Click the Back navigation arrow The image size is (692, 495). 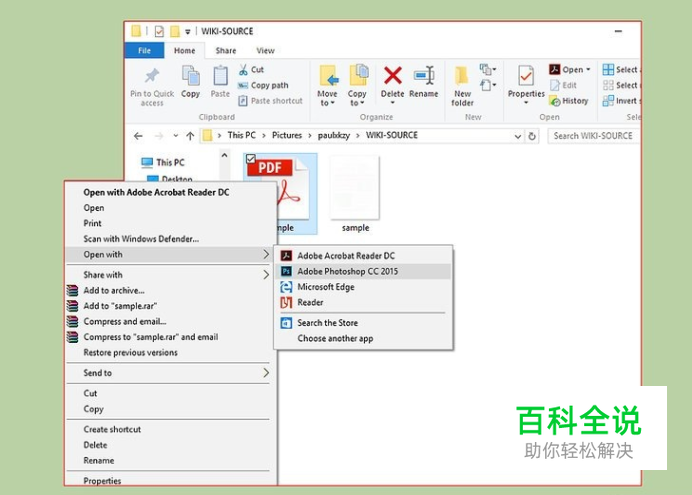click(x=138, y=136)
